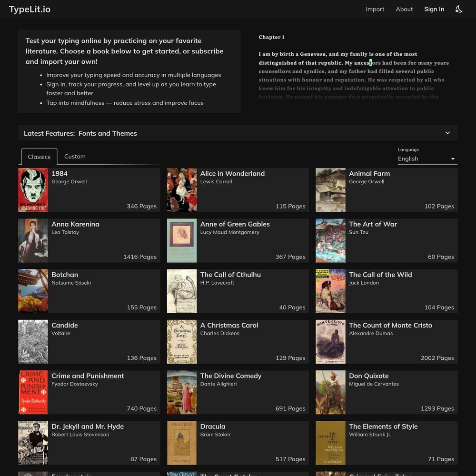Open The Count of Monte Cristo cover
The image size is (476, 476).
coord(331,342)
